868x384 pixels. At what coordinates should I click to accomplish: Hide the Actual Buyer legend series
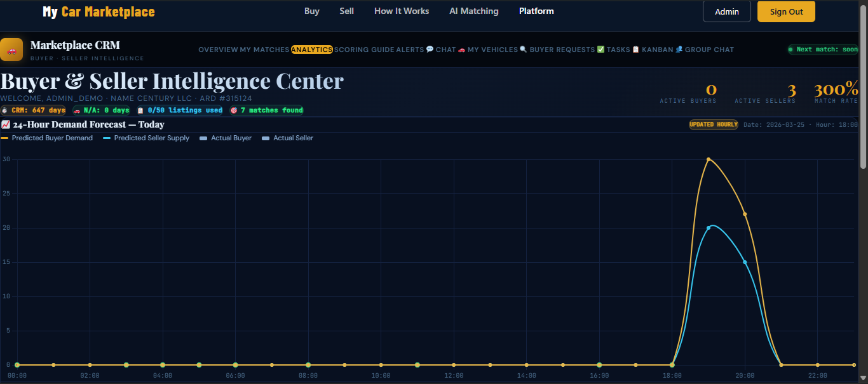226,138
